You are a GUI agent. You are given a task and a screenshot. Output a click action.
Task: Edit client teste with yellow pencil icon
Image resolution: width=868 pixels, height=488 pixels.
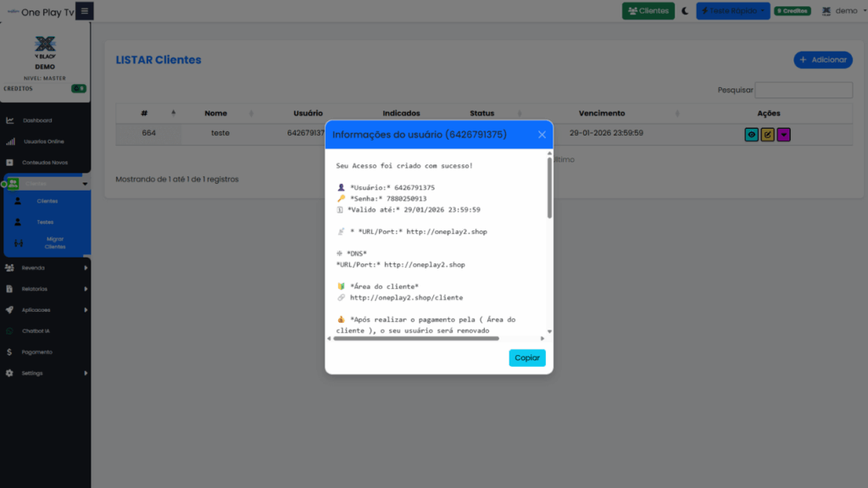coord(767,135)
